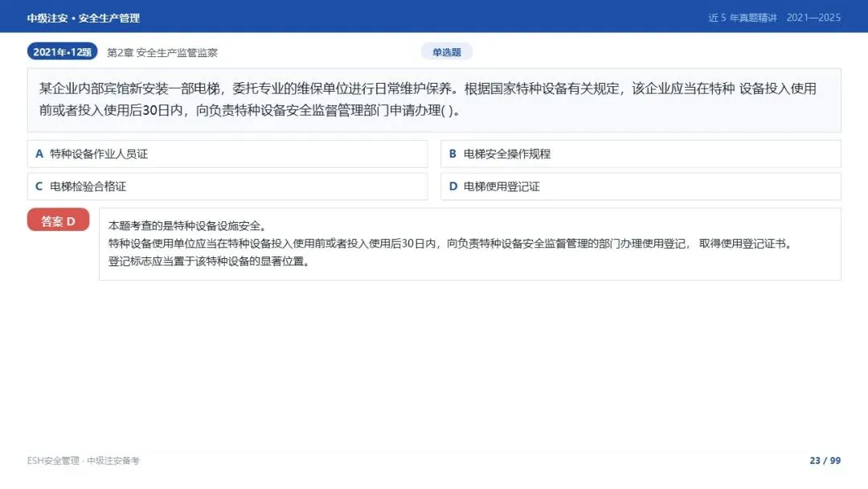Select option D 电梯使用登记证
This screenshot has height=489, width=868.
tap(641, 187)
